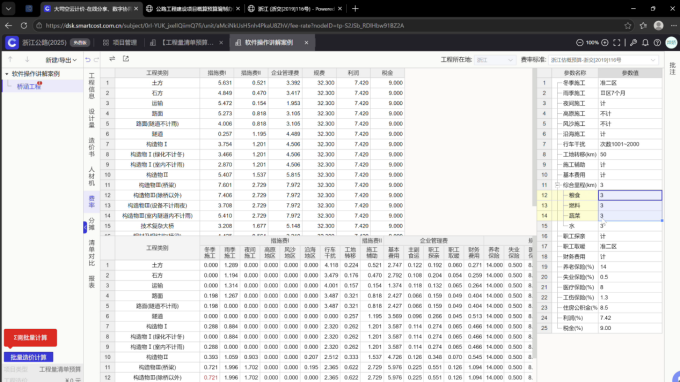This screenshot has width=680, height=382.
Task: Click the 税金(%) value 9.00
Action: click(630, 328)
